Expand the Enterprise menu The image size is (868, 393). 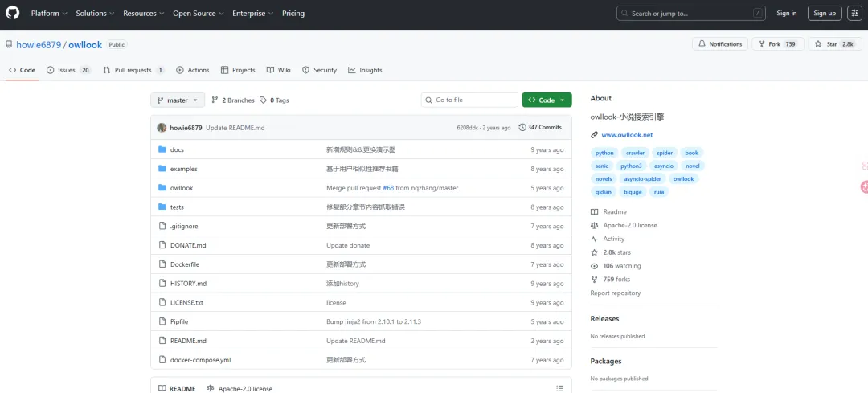pos(253,14)
